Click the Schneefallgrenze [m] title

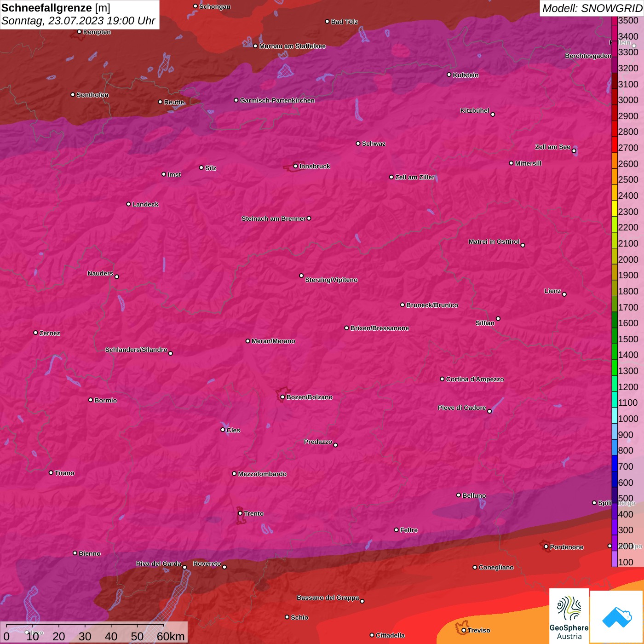coord(56,8)
